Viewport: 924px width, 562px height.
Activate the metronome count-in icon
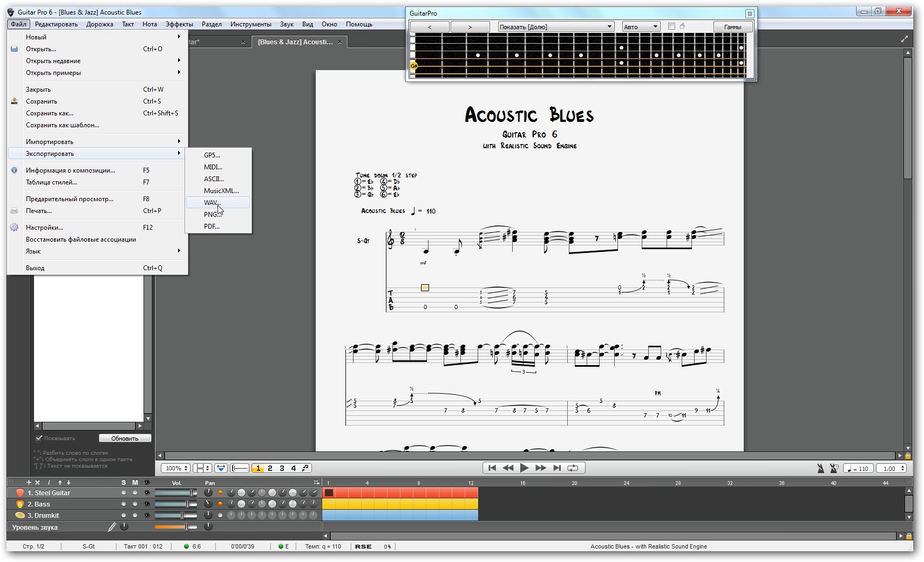[834, 468]
